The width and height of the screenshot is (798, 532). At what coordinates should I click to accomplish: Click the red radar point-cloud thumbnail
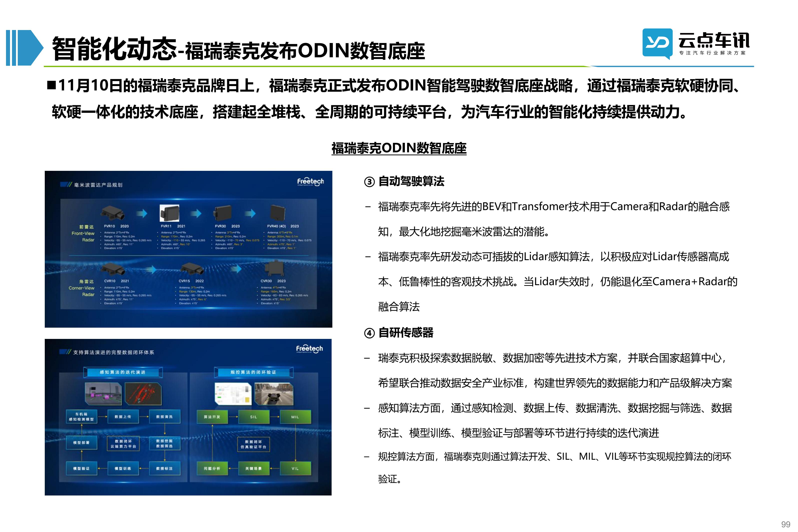143,394
